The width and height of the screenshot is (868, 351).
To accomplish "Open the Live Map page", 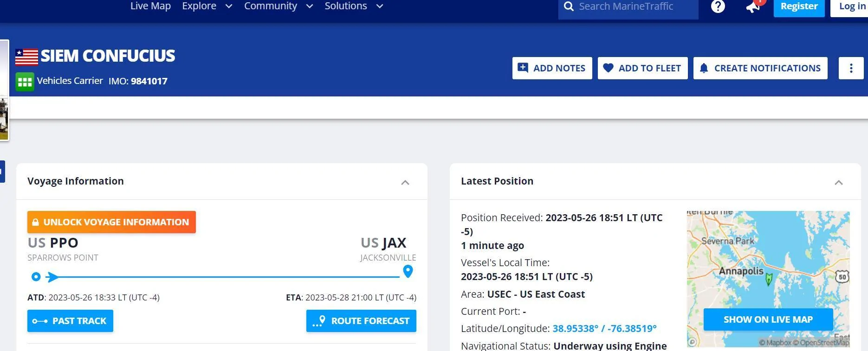I will (150, 6).
